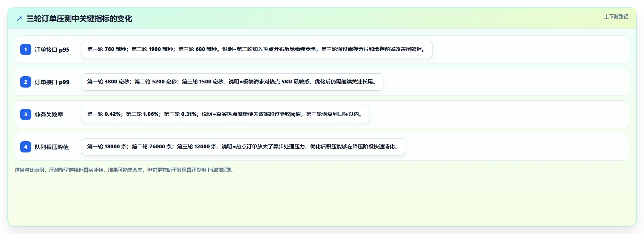The height and width of the screenshot is (234, 644).
Task: Select the 业务失败率 label
Action: tap(49, 114)
